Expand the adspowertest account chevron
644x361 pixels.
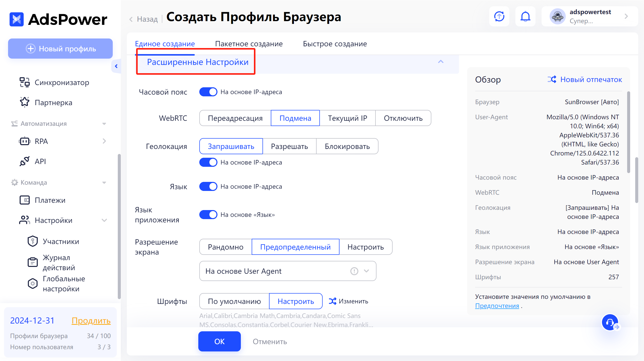click(626, 17)
